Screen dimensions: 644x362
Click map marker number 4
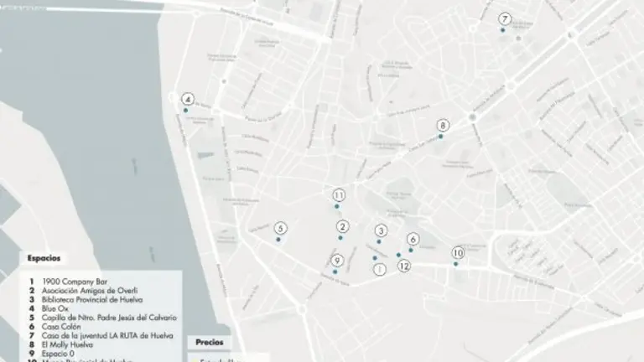188,99
